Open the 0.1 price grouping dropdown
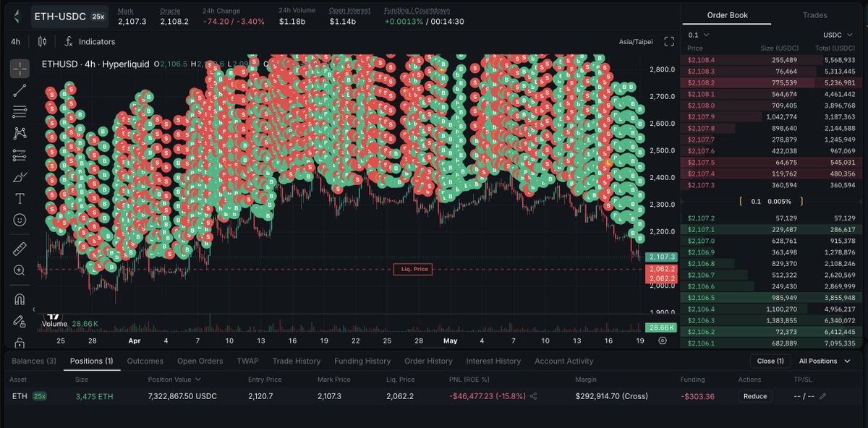Viewport: 868px width, 428px height. tap(699, 35)
